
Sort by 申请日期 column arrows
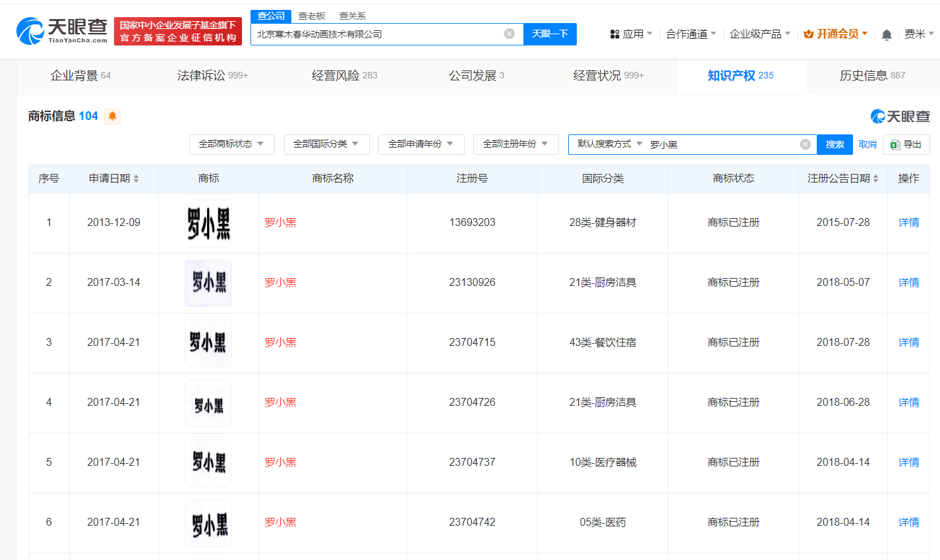[136, 179]
